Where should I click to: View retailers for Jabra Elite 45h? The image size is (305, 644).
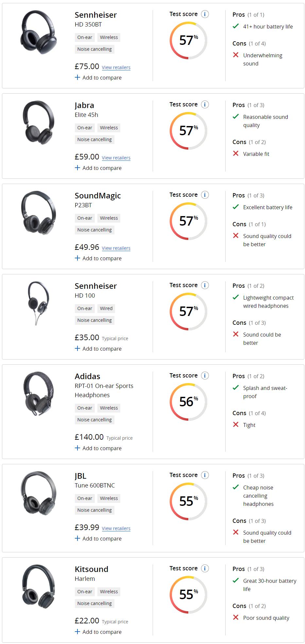116,158
